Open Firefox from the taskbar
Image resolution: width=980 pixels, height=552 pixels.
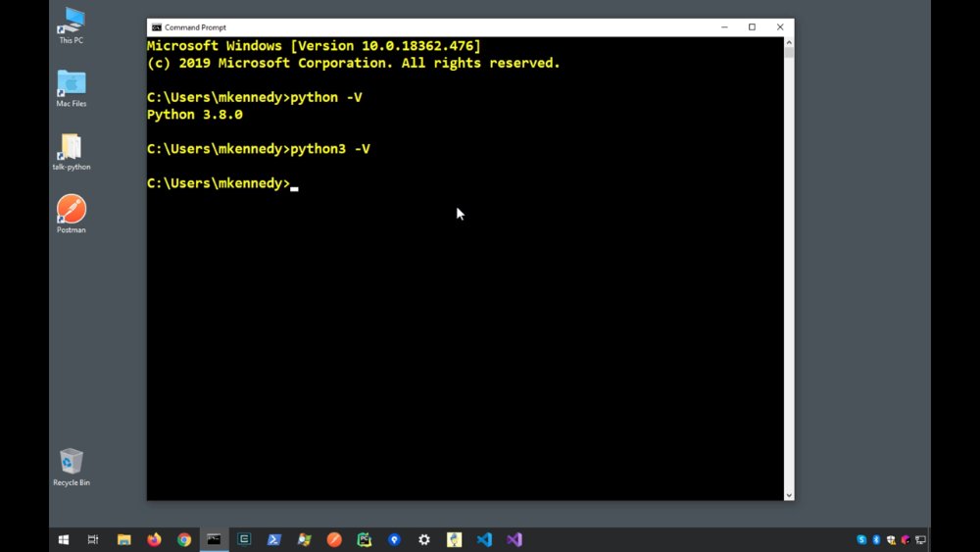pos(154,539)
